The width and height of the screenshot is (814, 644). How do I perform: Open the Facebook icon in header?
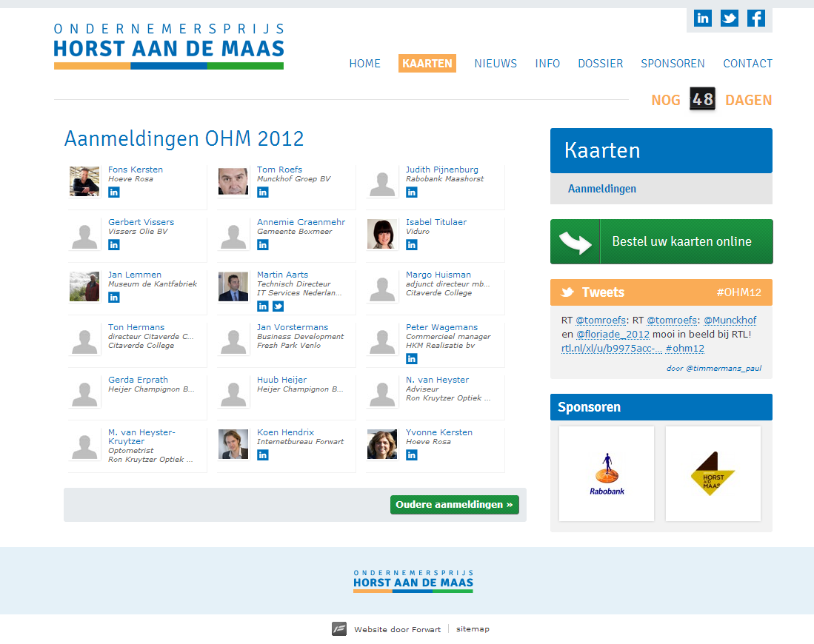click(x=756, y=19)
